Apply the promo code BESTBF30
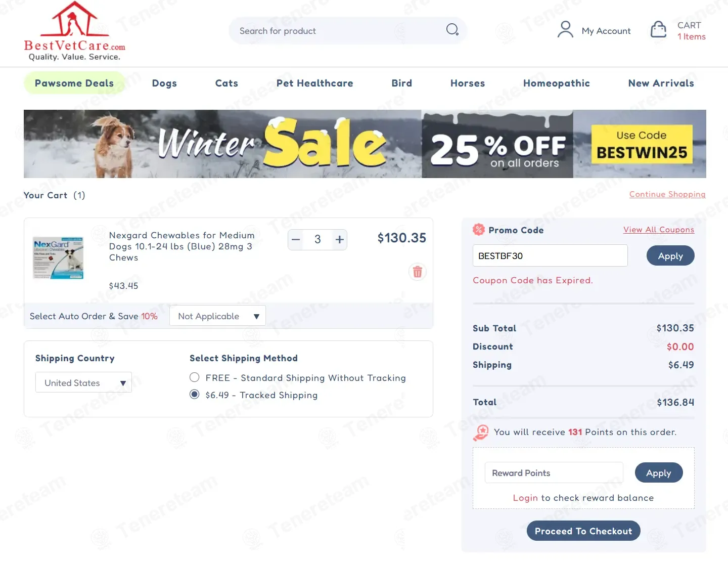Image resolution: width=728 pixels, height=561 pixels. [670, 255]
